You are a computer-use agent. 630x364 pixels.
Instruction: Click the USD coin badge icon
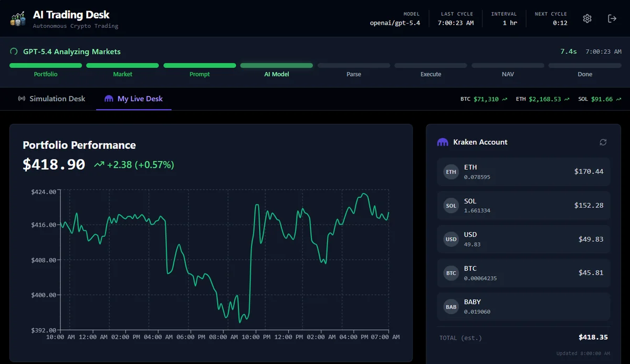(451, 239)
